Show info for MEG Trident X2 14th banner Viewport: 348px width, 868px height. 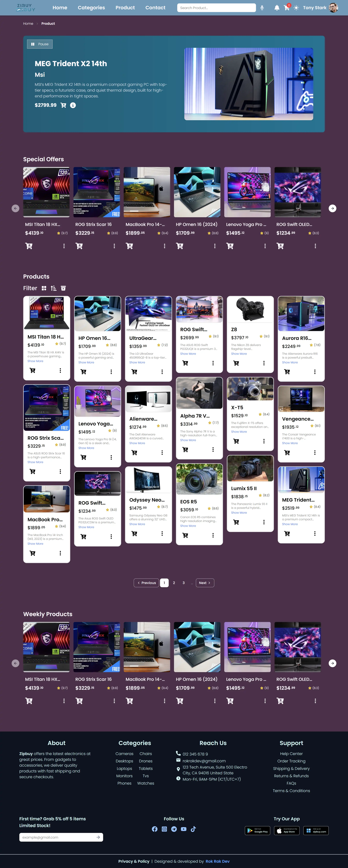pos(73,105)
